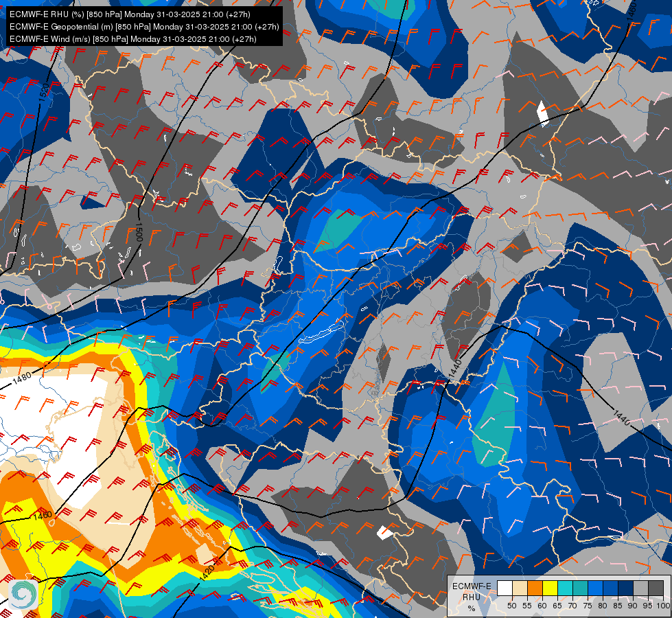Click the 'ECMWF-E Geopotential (m)' title line

coord(144,27)
